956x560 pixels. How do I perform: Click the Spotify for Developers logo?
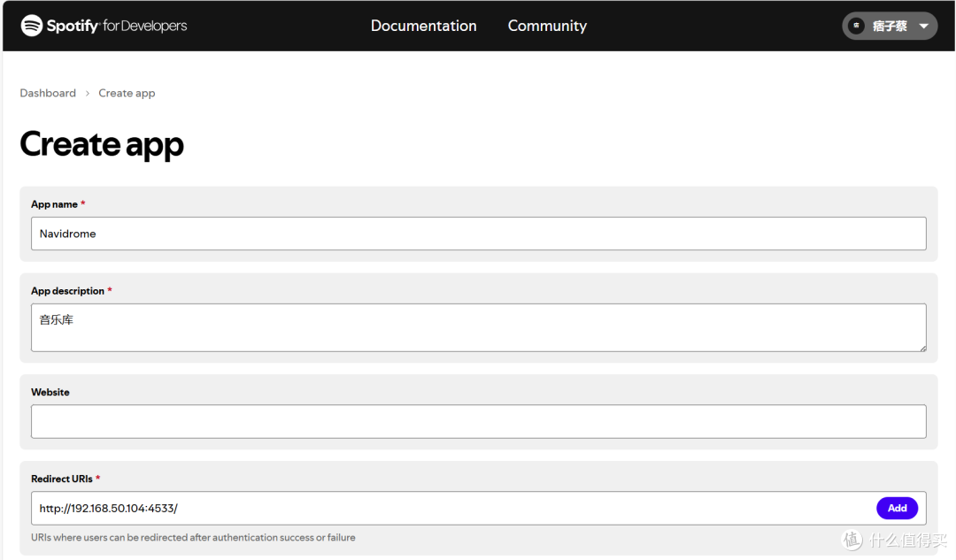tap(104, 26)
